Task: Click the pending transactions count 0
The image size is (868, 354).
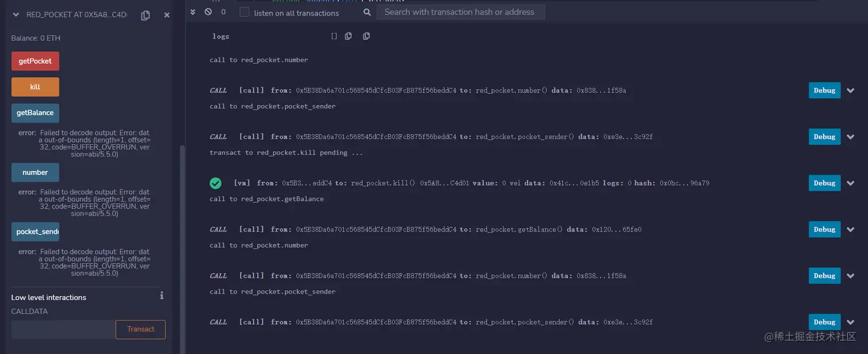Action: coord(223,12)
